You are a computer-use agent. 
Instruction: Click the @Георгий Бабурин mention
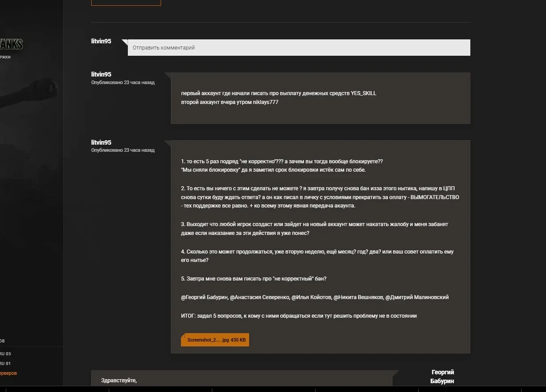(204, 297)
